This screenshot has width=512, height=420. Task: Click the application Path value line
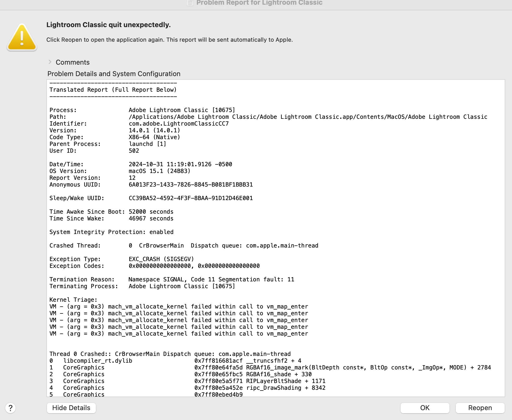click(308, 117)
